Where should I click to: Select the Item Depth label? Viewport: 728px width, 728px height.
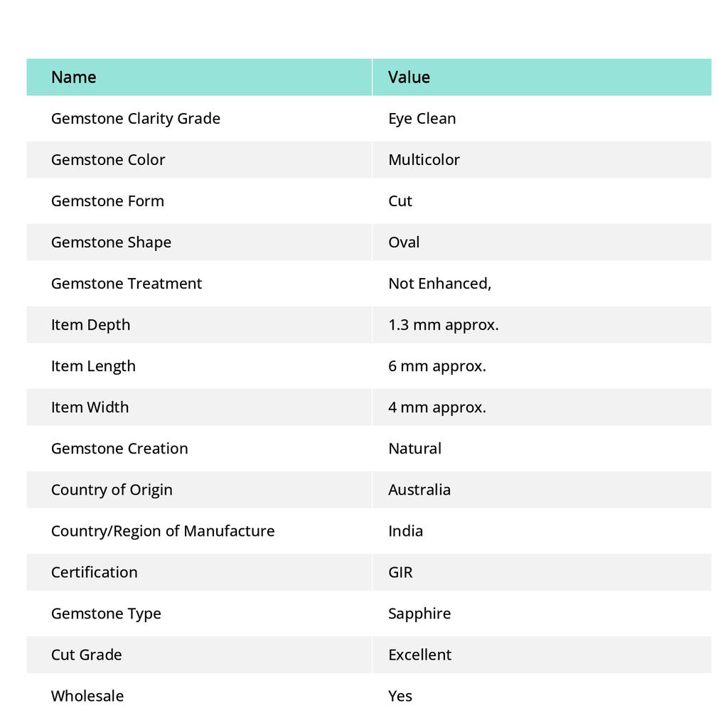coord(90,325)
